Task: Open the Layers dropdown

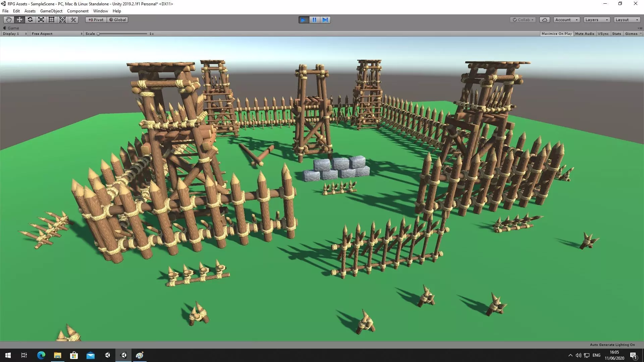Action: tap(596, 20)
